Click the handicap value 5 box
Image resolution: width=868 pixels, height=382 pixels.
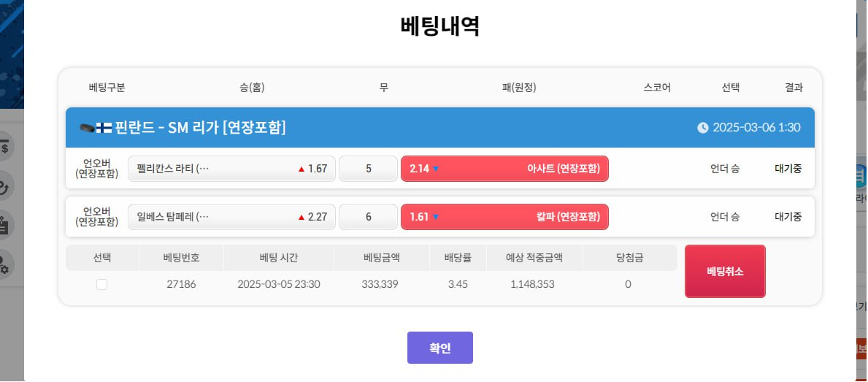pyautogui.click(x=368, y=169)
